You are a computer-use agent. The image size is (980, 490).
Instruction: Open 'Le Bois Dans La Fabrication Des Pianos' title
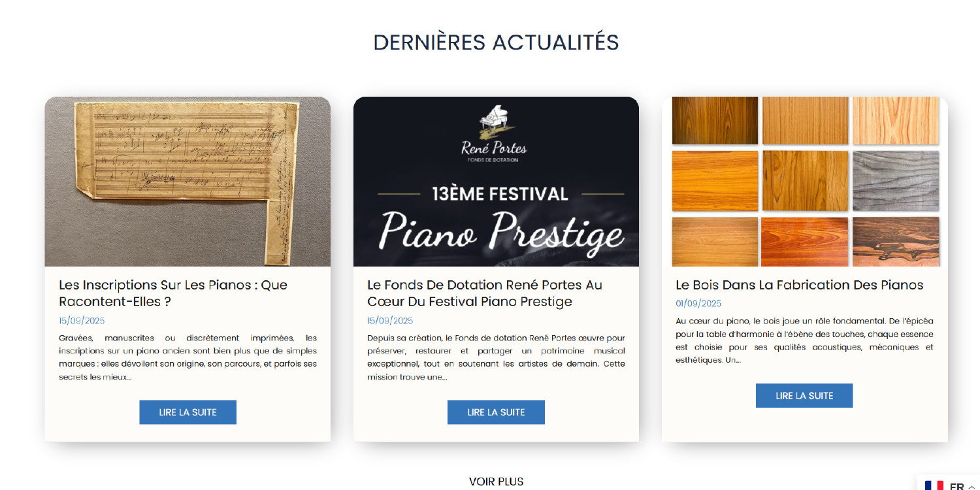tap(799, 285)
